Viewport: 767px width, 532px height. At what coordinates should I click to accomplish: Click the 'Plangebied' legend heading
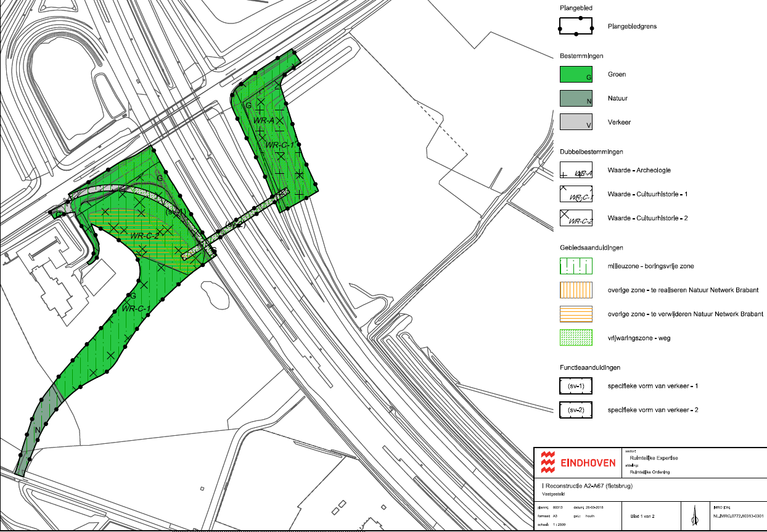pos(575,8)
